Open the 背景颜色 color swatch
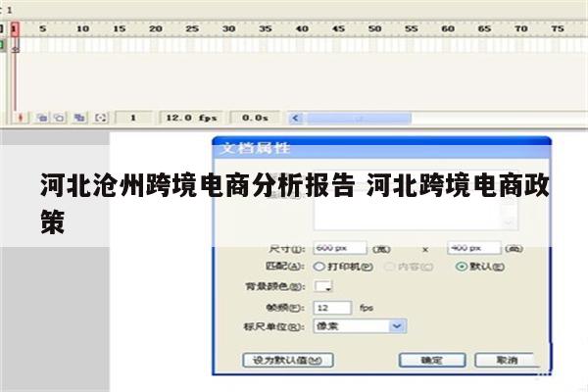The height and width of the screenshot is (392, 588). [x=322, y=286]
